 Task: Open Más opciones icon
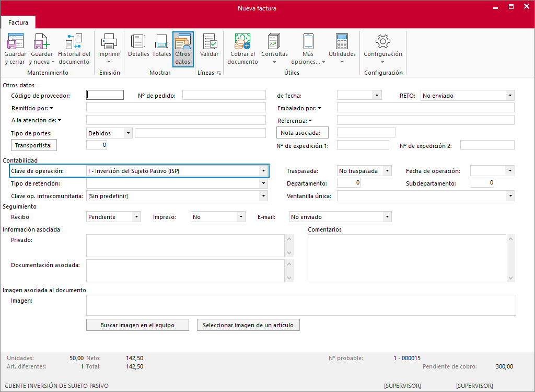(x=308, y=41)
